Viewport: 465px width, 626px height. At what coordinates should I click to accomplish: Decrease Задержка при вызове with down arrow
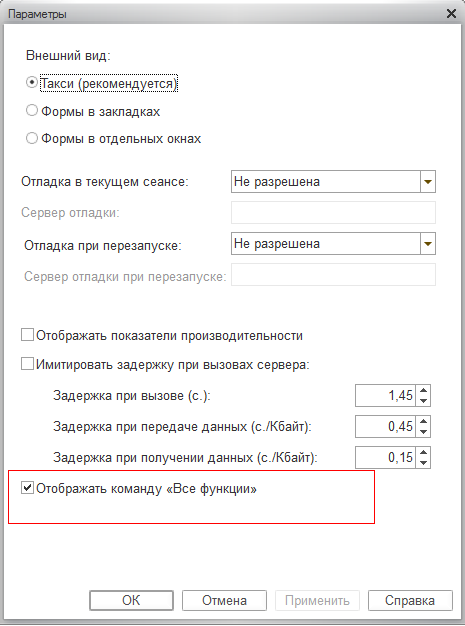pos(423,401)
